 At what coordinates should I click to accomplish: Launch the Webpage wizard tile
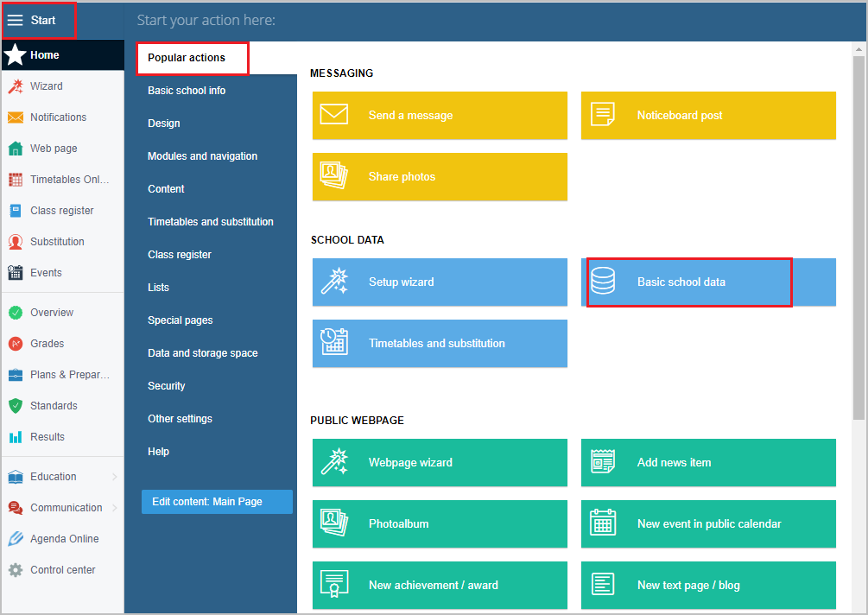point(440,462)
